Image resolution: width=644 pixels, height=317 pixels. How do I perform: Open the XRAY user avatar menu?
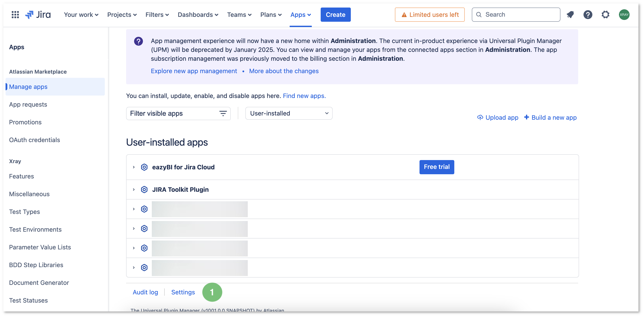click(624, 14)
